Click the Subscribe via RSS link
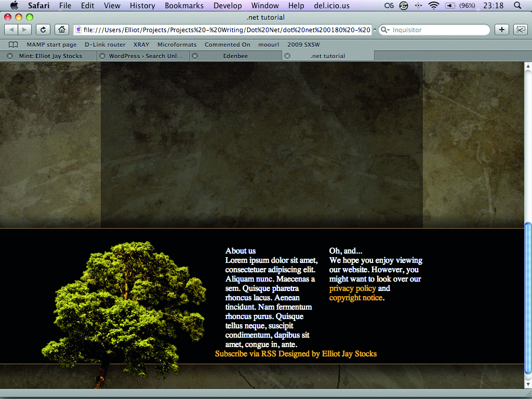 (x=246, y=353)
